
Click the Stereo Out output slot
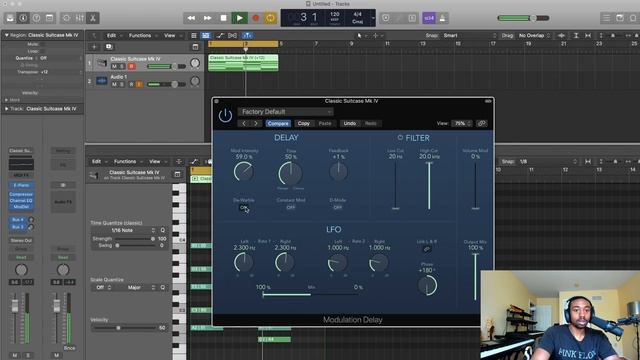[21, 240]
